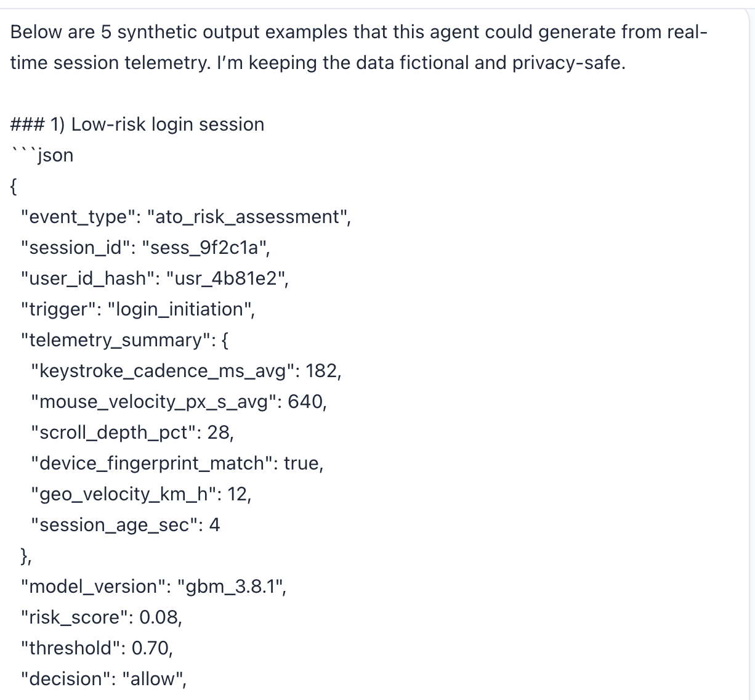This screenshot has width=755, height=700.
Task: Select the "session_id" sess_9f2c1a line
Action: click(x=145, y=248)
